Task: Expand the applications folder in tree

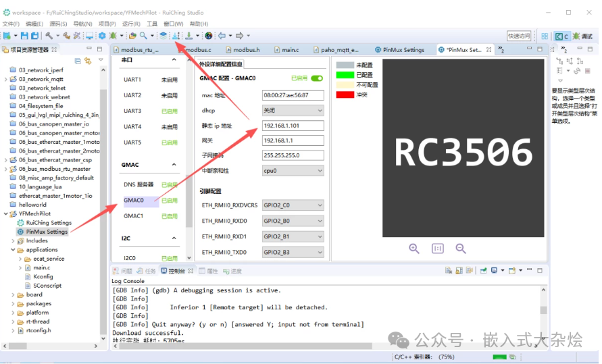Action: click(14, 250)
